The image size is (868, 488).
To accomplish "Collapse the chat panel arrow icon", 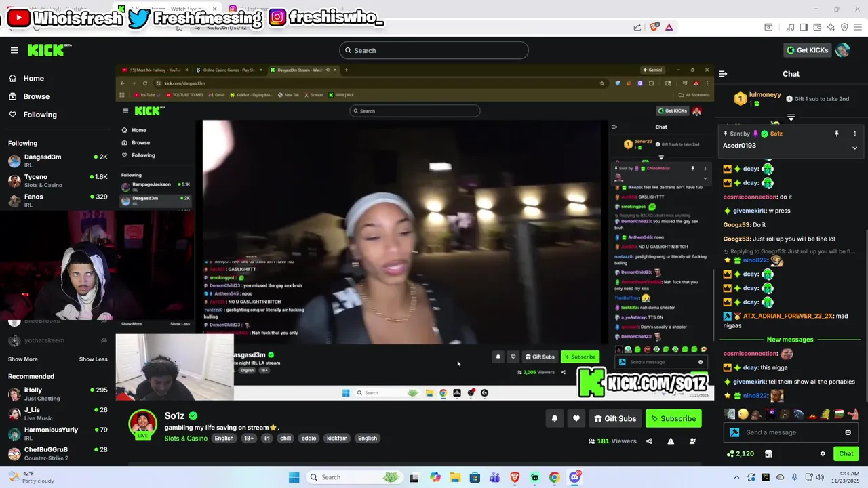I will pos(723,74).
